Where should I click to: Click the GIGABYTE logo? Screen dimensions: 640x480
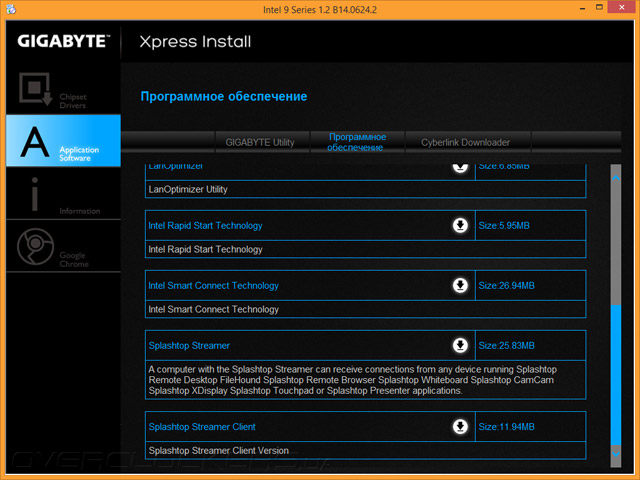[64, 41]
